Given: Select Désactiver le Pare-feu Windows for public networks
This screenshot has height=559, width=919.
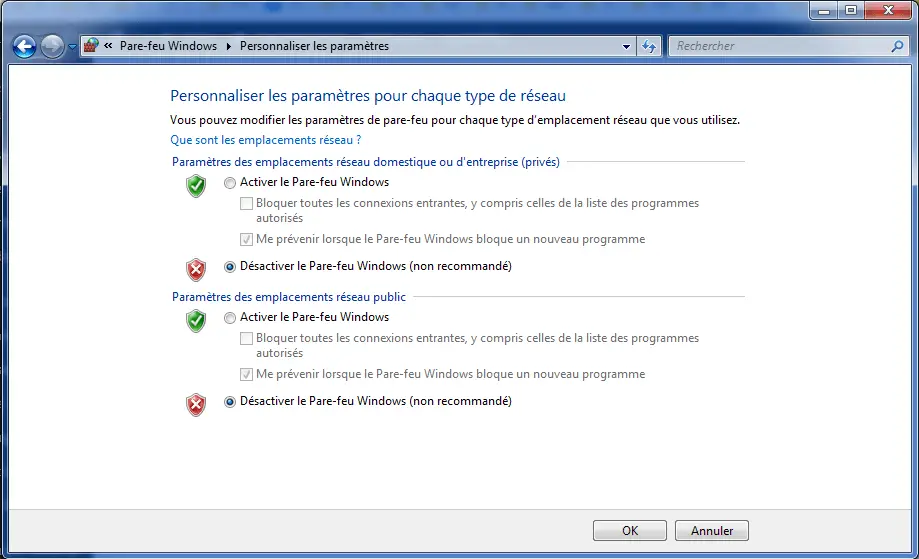Looking at the screenshot, I should (230, 401).
